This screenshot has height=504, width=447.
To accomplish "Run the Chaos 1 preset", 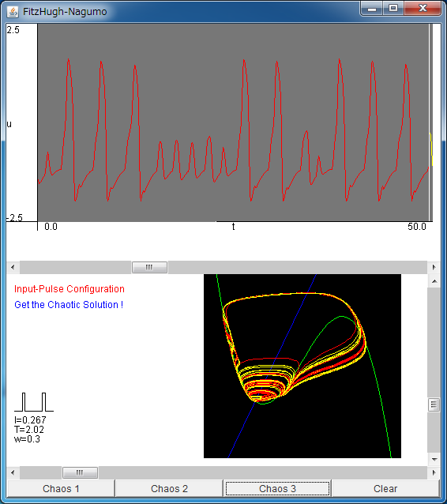I will click(x=61, y=488).
